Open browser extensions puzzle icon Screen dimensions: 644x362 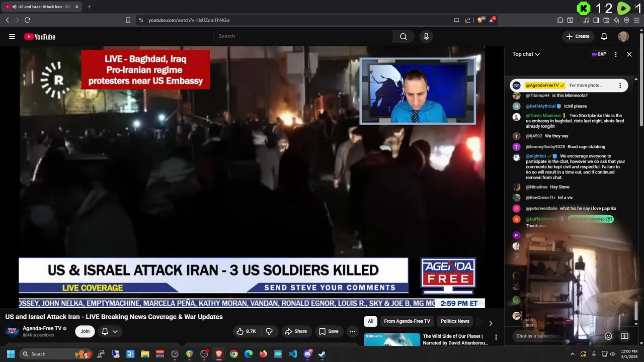560,20
